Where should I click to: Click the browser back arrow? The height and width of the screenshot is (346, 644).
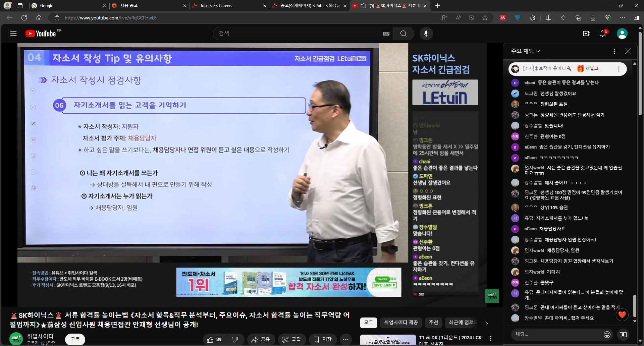click(9, 18)
